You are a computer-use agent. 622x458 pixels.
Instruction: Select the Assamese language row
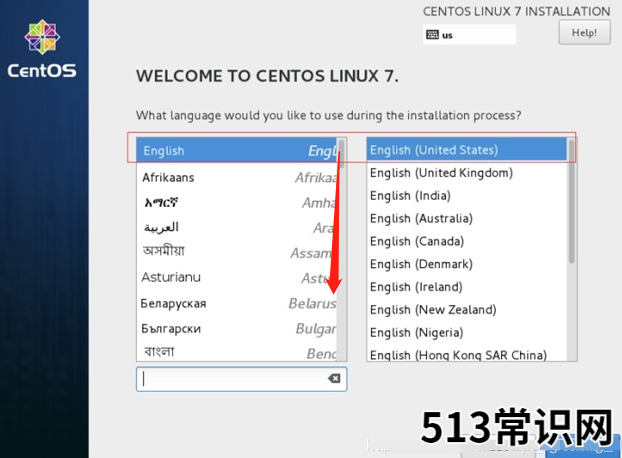[x=237, y=252]
